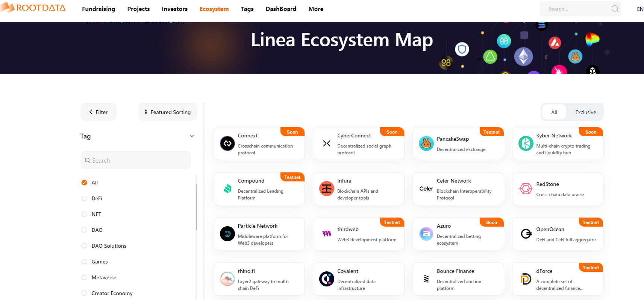644x300 pixels.
Task: Switch to the Exclusive toggle option
Action: click(585, 112)
